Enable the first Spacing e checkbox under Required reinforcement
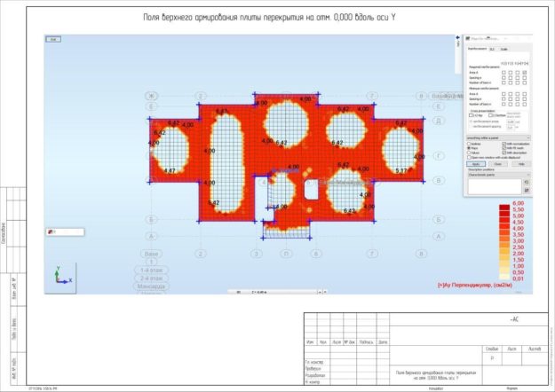This screenshot has height=392, width=555. [503, 77]
